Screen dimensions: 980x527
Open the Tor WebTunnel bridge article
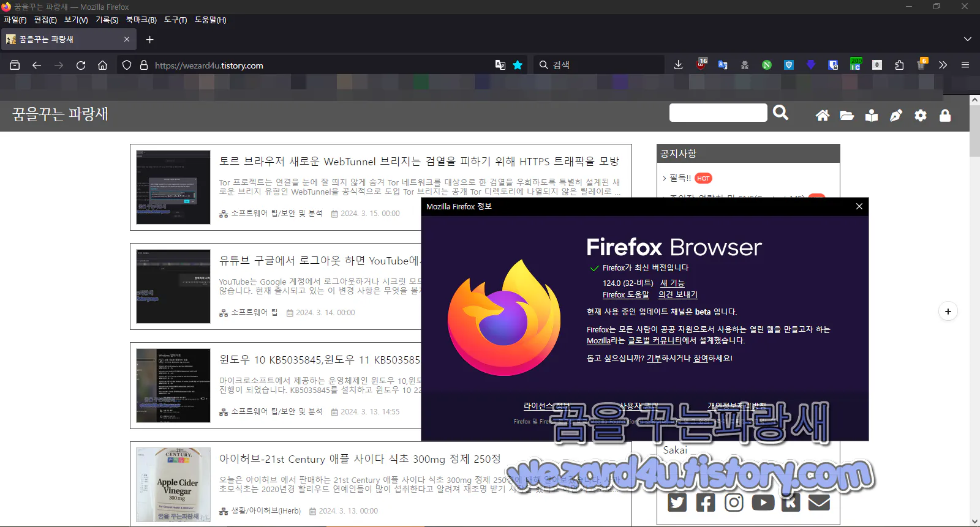coord(419,162)
